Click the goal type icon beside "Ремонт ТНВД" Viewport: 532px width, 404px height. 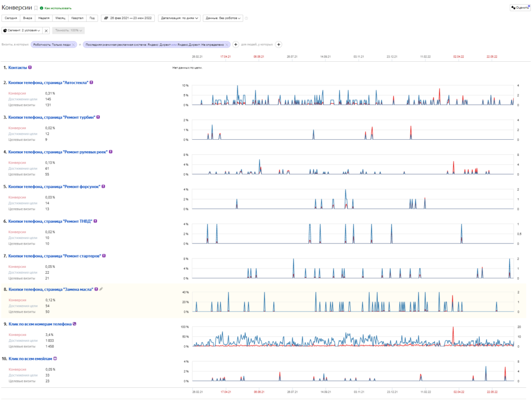pyautogui.click(x=96, y=221)
